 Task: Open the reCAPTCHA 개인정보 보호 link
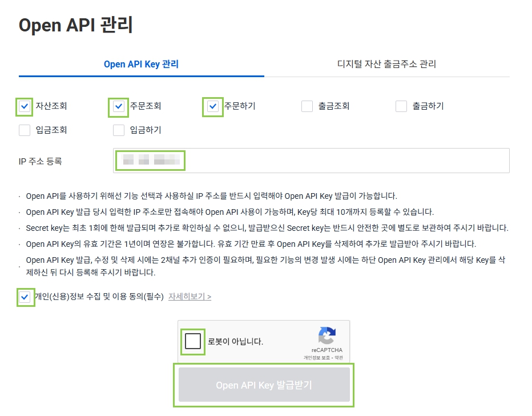click(x=317, y=358)
